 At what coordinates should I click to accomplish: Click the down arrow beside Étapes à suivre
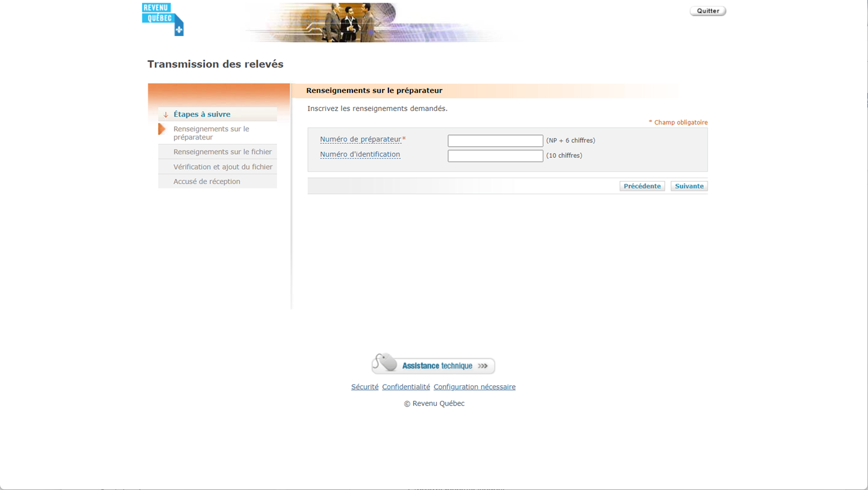coord(165,115)
